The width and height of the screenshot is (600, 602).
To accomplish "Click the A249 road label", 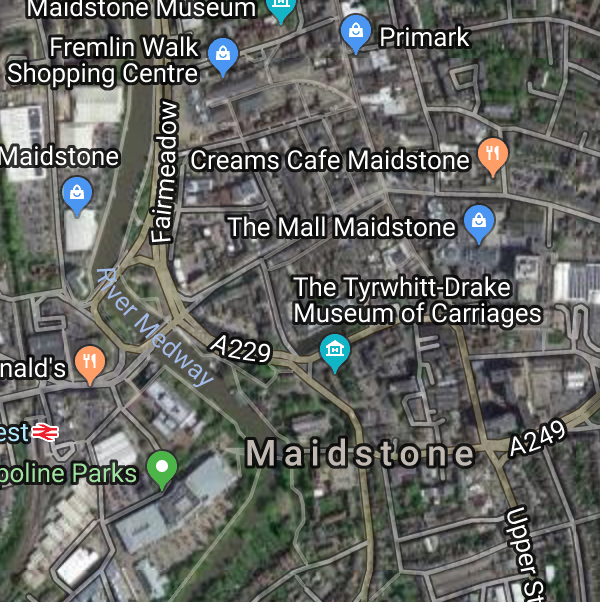I will coord(538,438).
